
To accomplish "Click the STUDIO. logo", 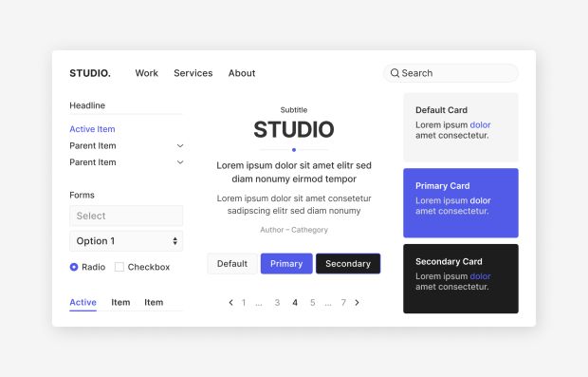I will pos(90,73).
